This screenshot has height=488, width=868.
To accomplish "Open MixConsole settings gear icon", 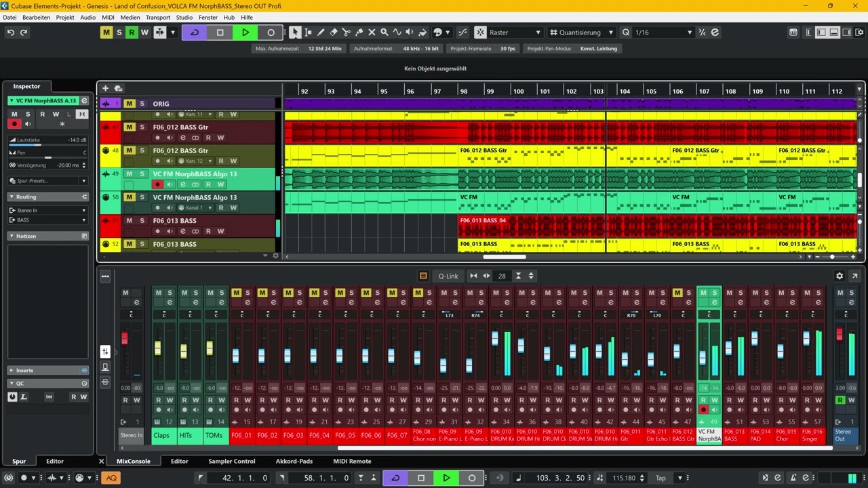I will (x=840, y=276).
